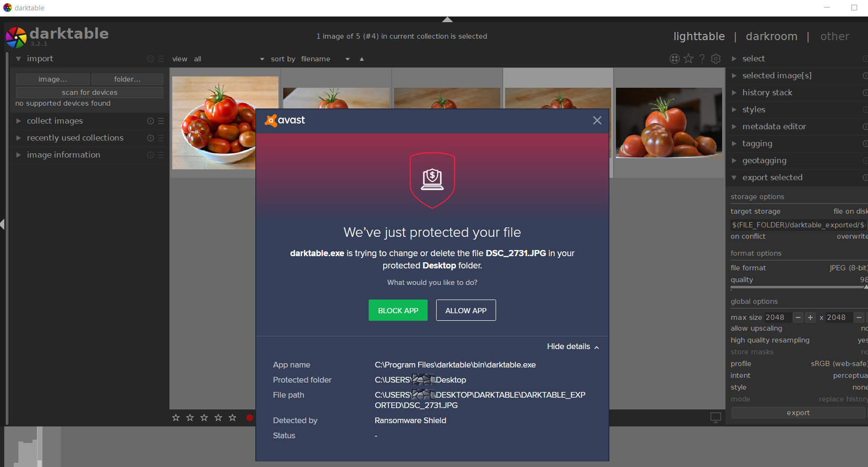Open presets icon for recently used collections
The height and width of the screenshot is (467, 868).
point(161,138)
